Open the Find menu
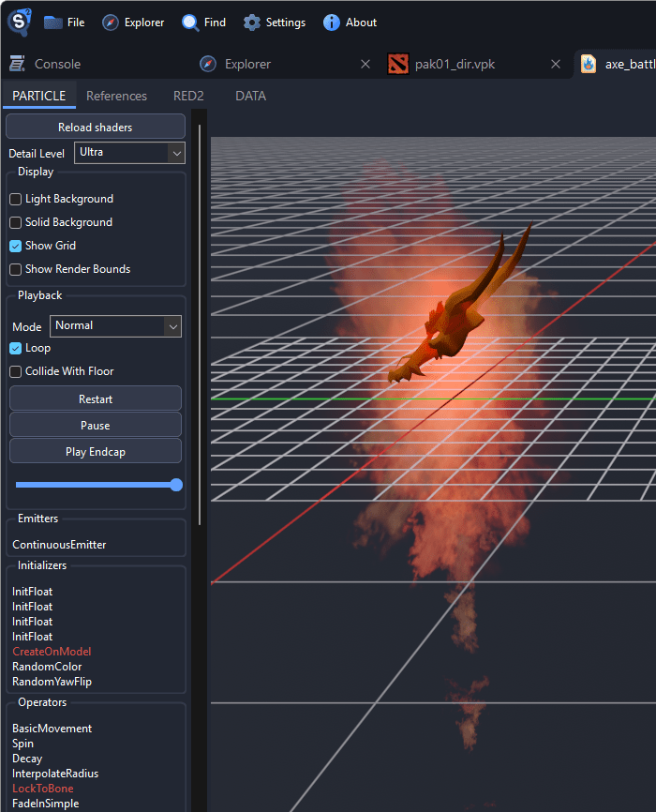The image size is (656, 812). (203, 23)
